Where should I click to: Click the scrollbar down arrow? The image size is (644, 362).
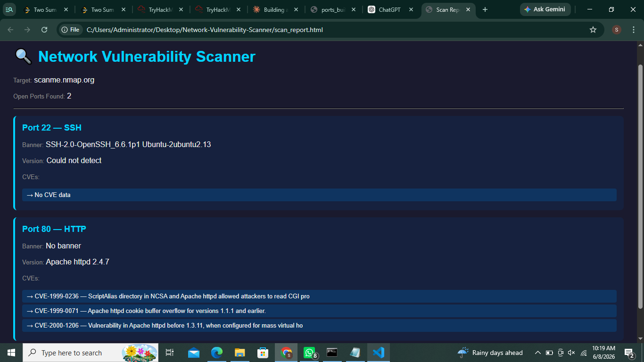click(x=640, y=338)
